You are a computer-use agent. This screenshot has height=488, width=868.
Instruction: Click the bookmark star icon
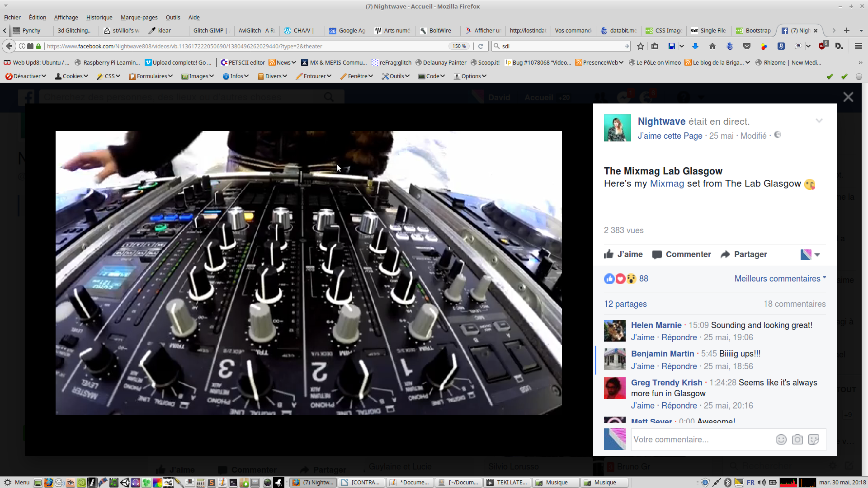point(640,46)
